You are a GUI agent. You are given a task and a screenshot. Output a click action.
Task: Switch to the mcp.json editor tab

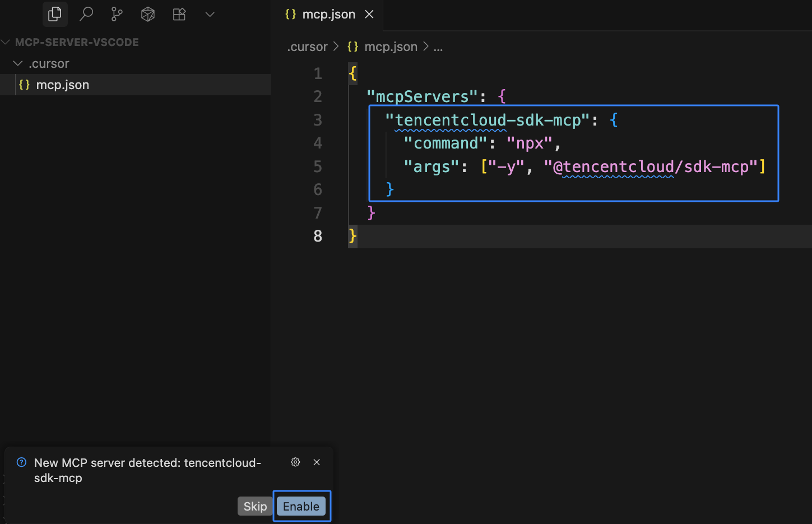(328, 15)
